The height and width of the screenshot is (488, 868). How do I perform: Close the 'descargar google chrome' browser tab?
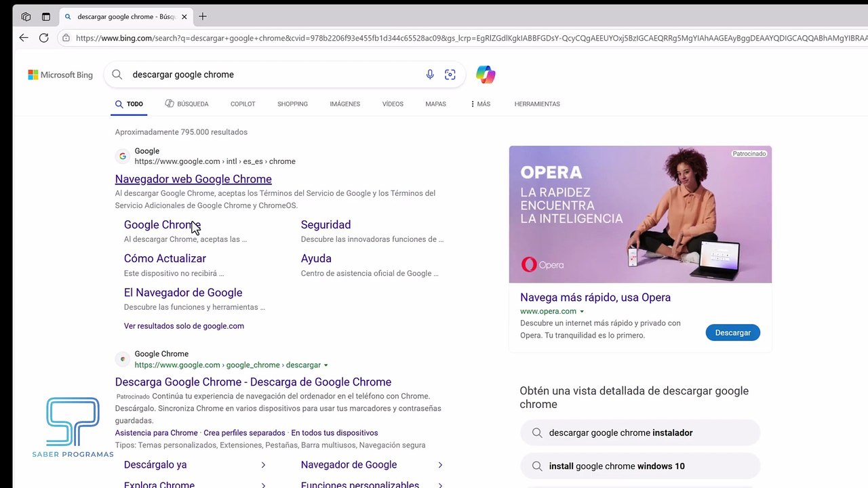pyautogui.click(x=184, y=17)
